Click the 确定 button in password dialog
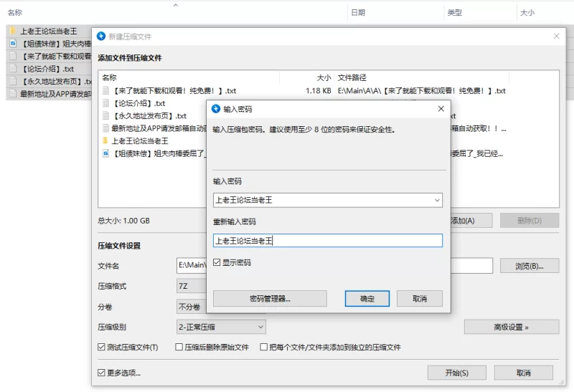This screenshot has width=574, height=392. pyautogui.click(x=367, y=299)
